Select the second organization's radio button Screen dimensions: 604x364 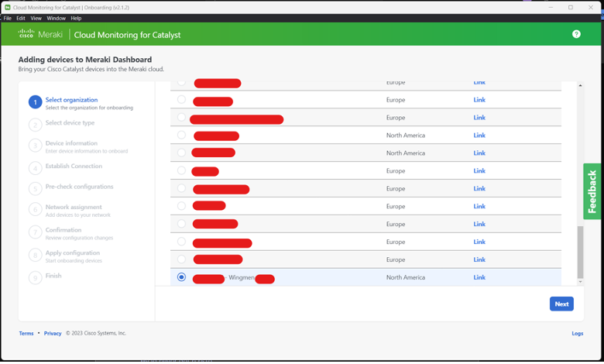coord(181,100)
